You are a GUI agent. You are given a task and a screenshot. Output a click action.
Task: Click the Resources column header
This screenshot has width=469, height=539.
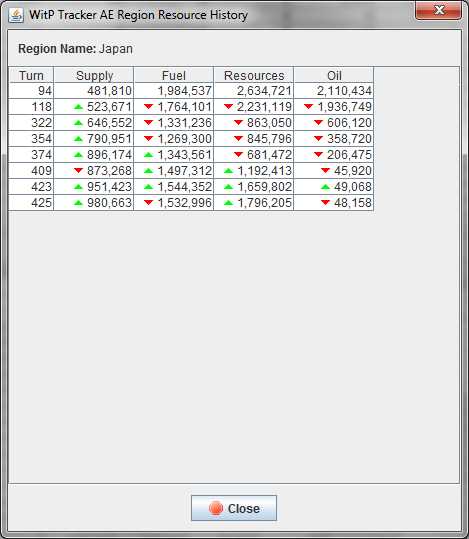click(254, 75)
